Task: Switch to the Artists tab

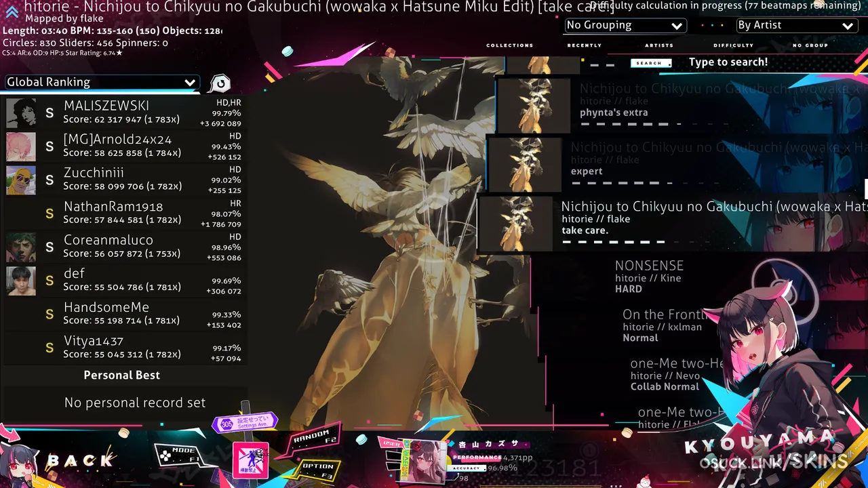Action: [659, 45]
